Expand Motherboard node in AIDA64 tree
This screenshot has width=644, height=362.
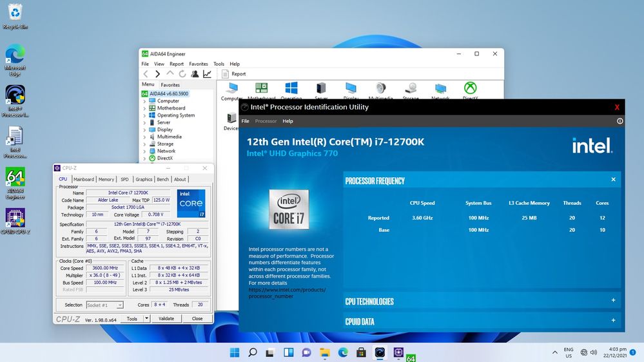point(144,108)
